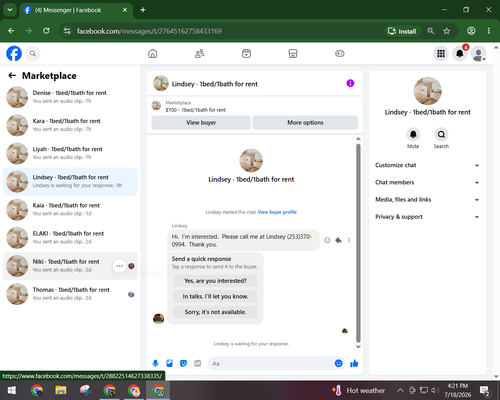React to Lindsey's message with emoji icon
This screenshot has height=400, width=500.
327,240
